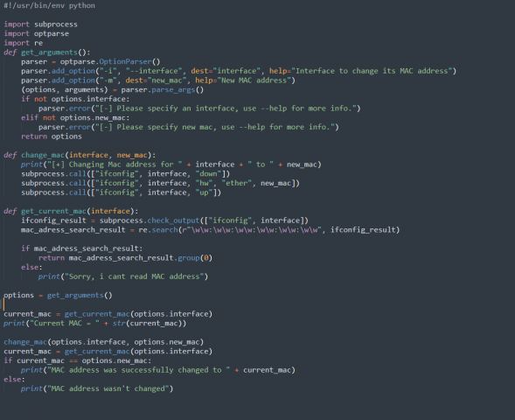Click 'change_mac' in its def line
515x420 pixels.
click(43, 155)
